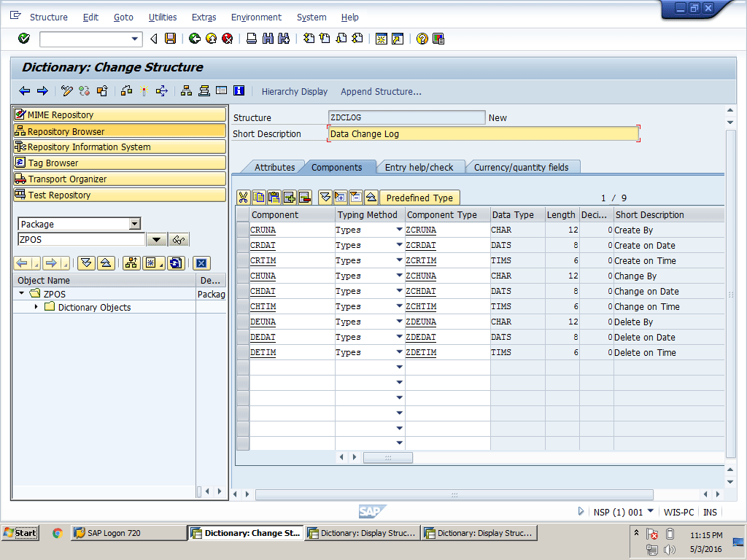The width and height of the screenshot is (747, 560).
Task: Click the Print icon in the toolbar
Action: pyautogui.click(x=252, y=39)
